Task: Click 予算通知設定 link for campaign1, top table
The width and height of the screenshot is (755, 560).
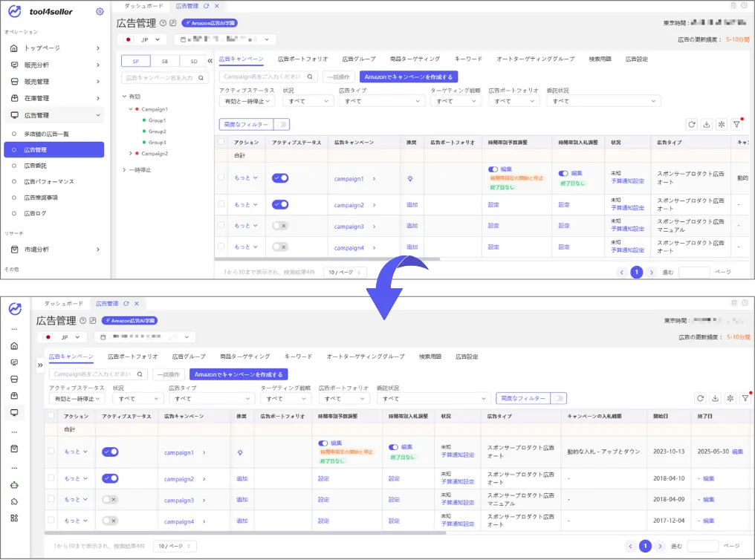Action: [x=627, y=181]
